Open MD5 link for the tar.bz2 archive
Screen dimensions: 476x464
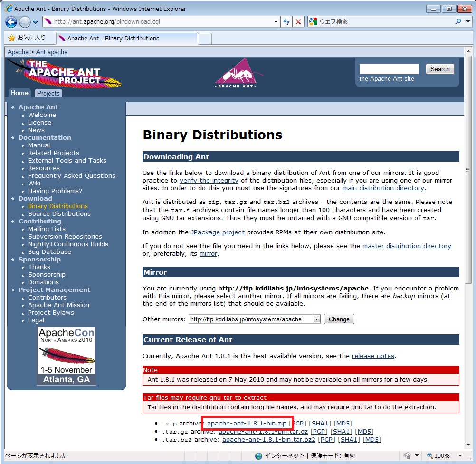pyautogui.click(x=372, y=439)
